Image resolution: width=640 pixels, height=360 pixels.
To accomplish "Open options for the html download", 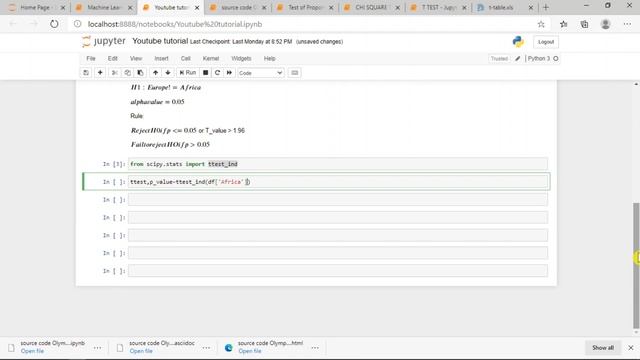I will (315, 348).
